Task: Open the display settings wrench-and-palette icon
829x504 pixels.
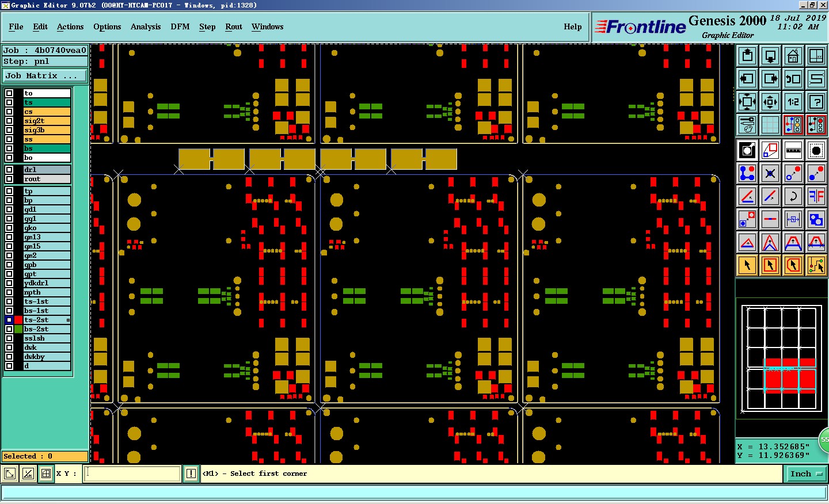Action: (747, 125)
